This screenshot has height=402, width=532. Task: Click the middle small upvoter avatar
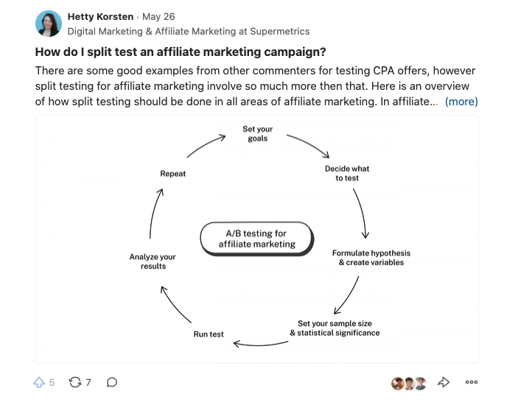click(x=410, y=384)
